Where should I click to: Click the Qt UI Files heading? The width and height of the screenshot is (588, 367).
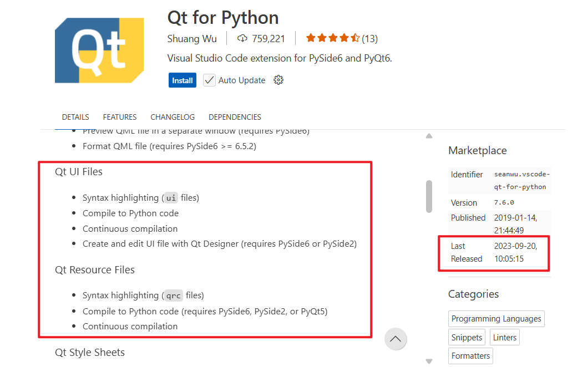pyautogui.click(x=78, y=172)
